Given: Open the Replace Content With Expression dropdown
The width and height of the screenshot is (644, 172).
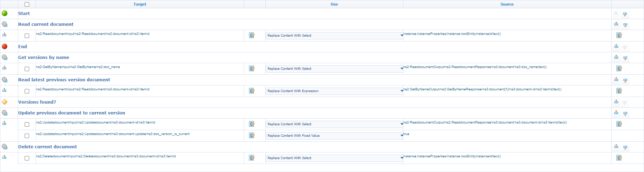Looking at the screenshot, I should coord(334,91).
